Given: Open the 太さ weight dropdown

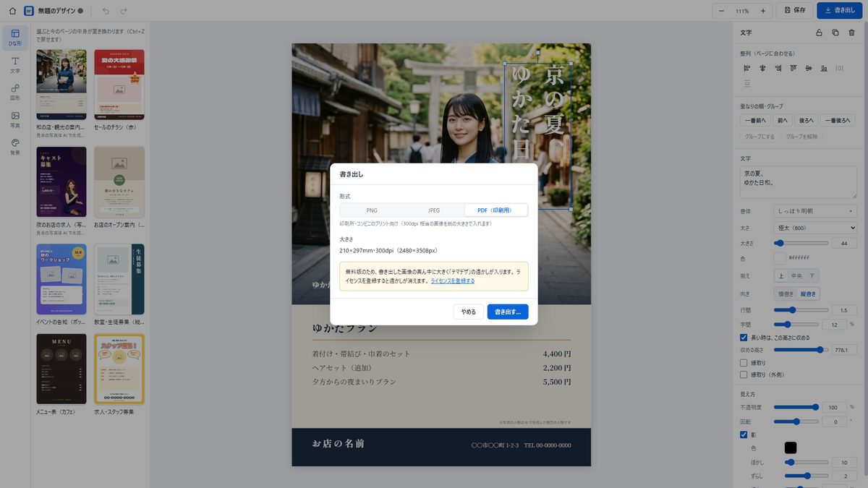Looking at the screenshot, I should click(815, 228).
